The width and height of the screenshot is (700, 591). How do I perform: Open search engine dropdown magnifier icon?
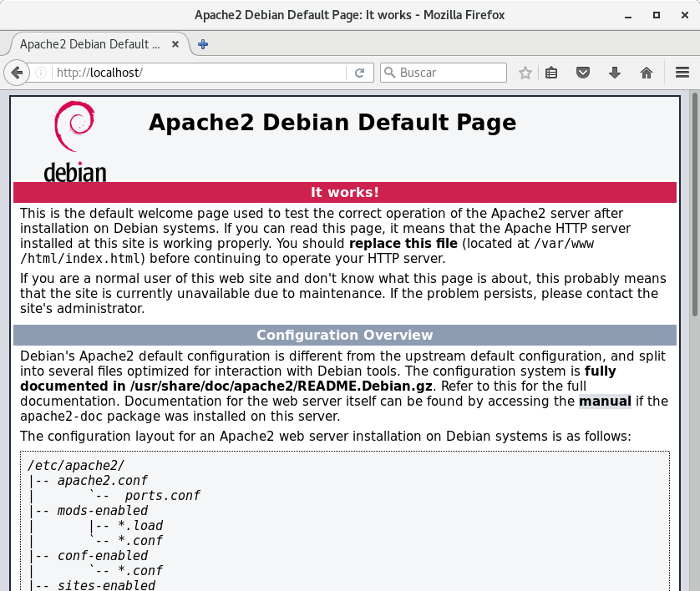coord(389,73)
